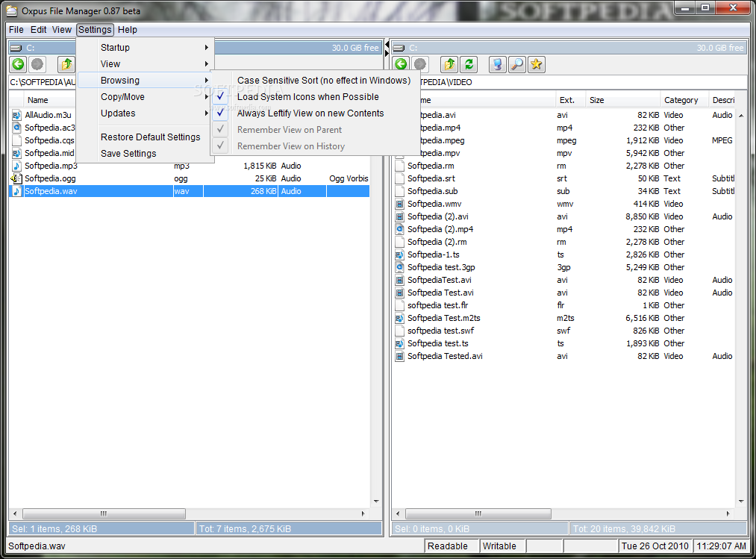Click the right pane computer drives icon

pos(498,64)
